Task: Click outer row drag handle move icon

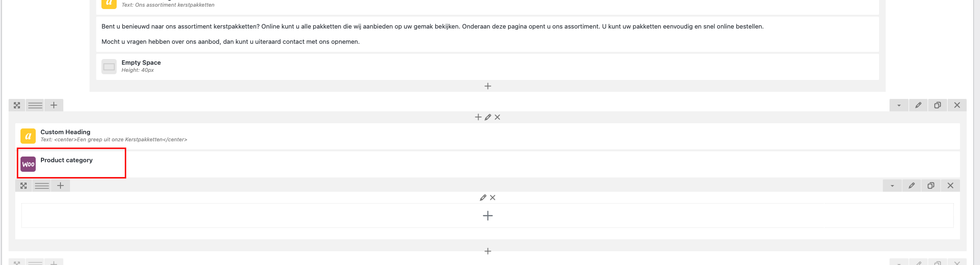Action: click(x=17, y=105)
